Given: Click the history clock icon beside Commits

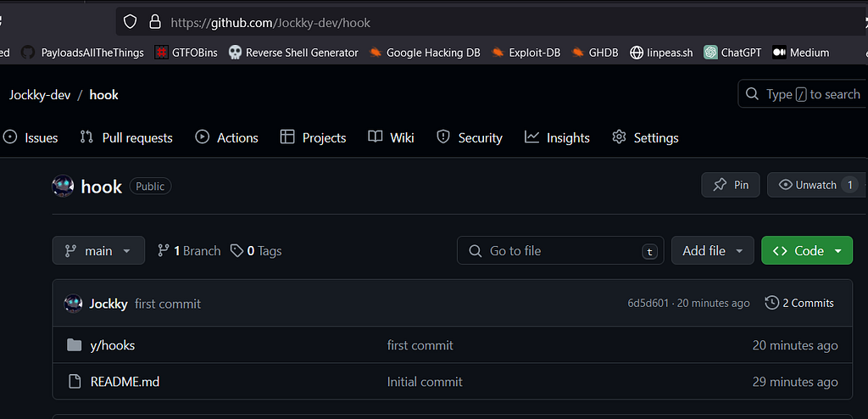Looking at the screenshot, I should [771, 303].
